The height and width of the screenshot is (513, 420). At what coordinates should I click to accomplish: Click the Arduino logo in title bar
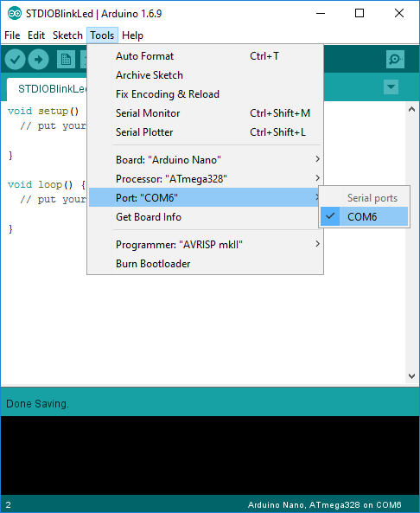(x=15, y=14)
